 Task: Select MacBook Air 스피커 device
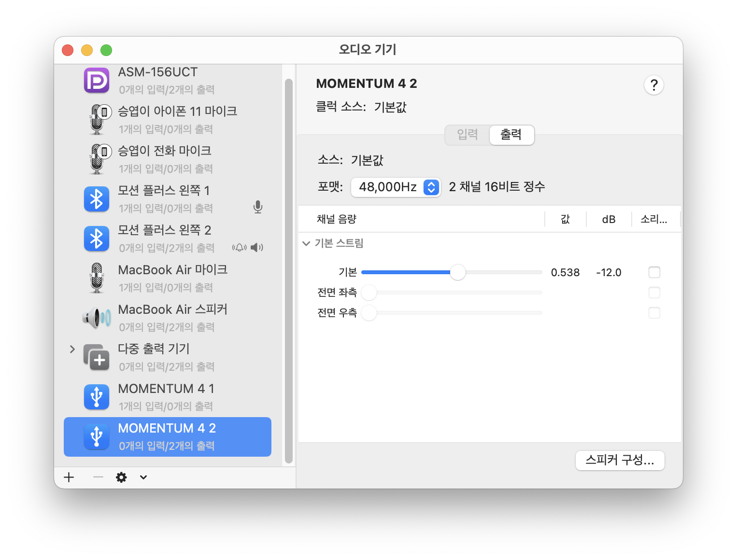point(168,318)
